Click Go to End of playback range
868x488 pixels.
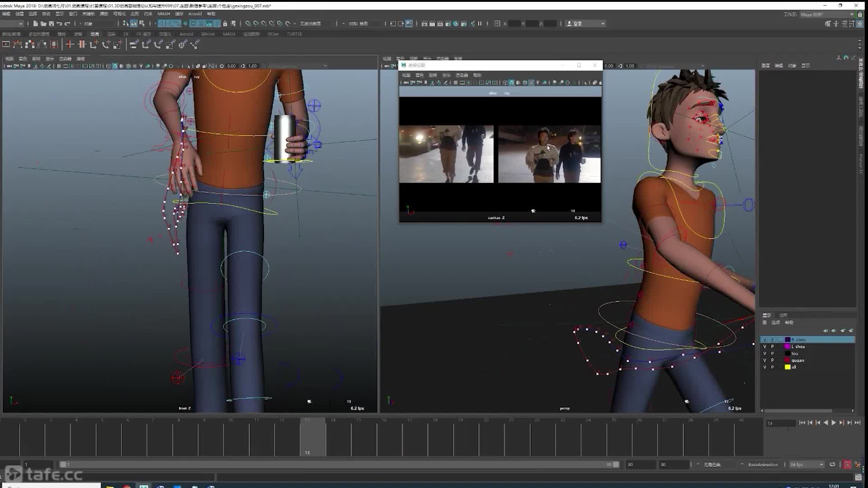pos(857,422)
